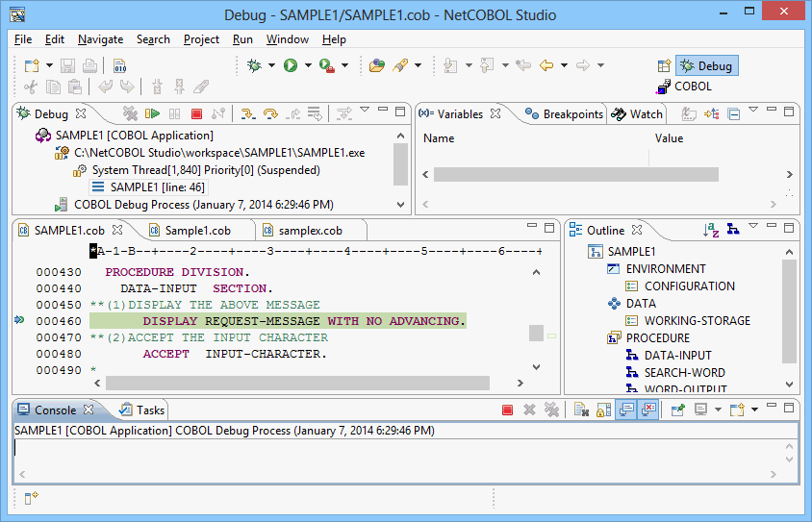Terminate the debug session in Debug view
Screen dimensions: 812x522
click(x=196, y=113)
